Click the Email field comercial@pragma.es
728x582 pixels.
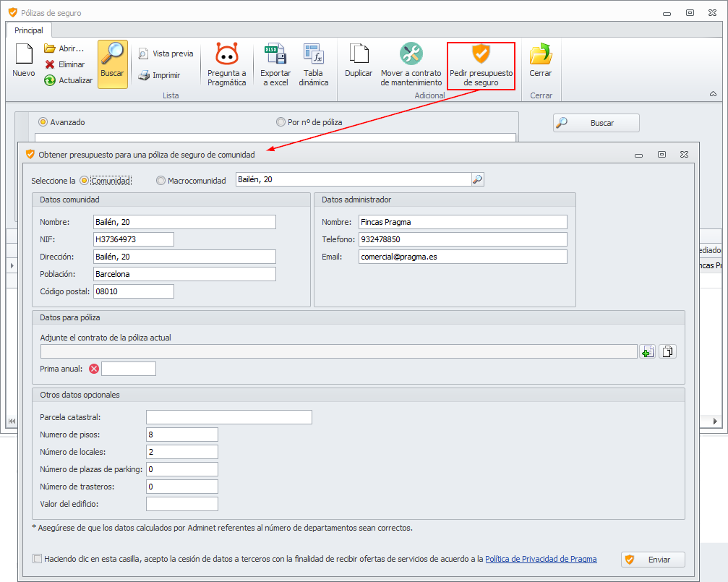[463, 257]
